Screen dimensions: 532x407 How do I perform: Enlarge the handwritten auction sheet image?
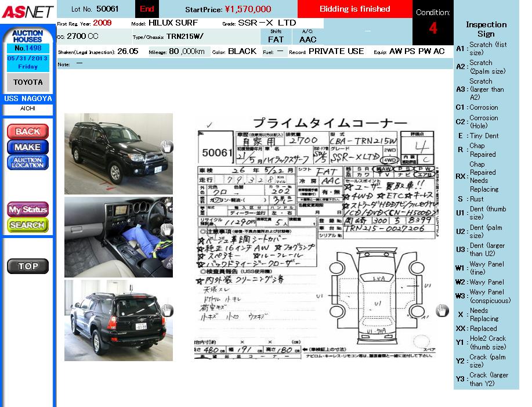316,238
